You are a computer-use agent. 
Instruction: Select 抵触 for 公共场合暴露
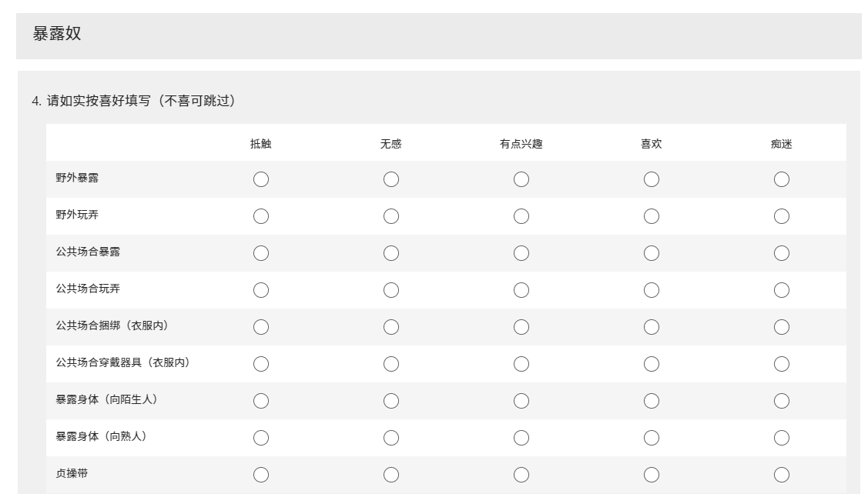(x=261, y=253)
